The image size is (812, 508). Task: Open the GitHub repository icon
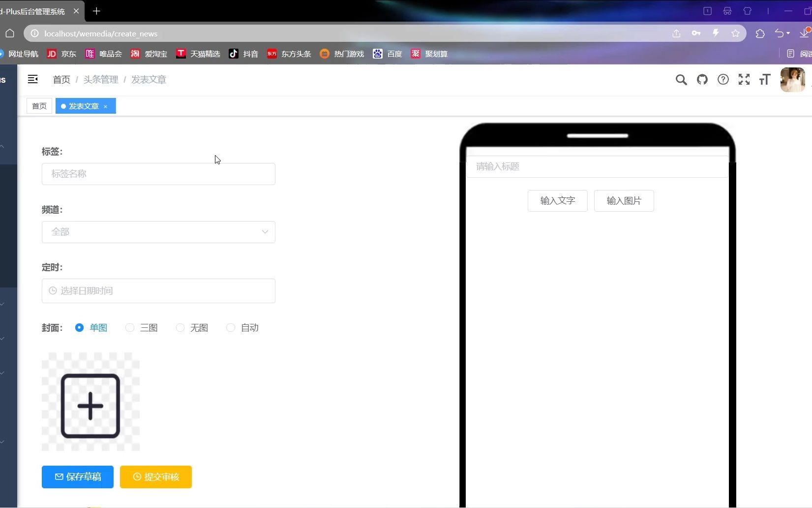pyautogui.click(x=702, y=79)
